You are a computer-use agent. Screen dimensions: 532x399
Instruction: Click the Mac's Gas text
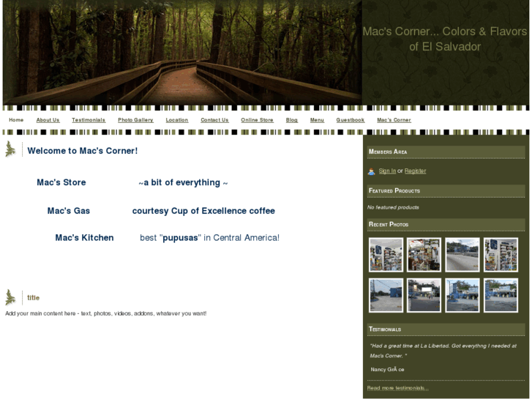69,211
